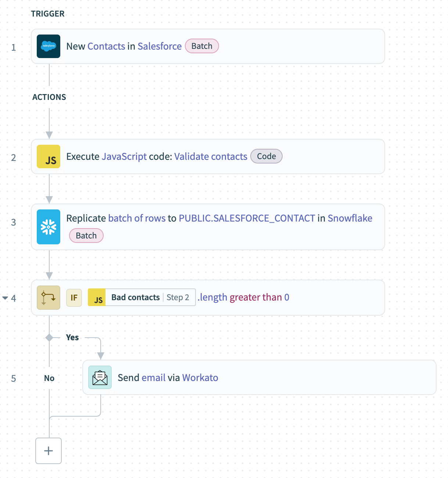Open the Validate contacts code link

[x=211, y=157]
